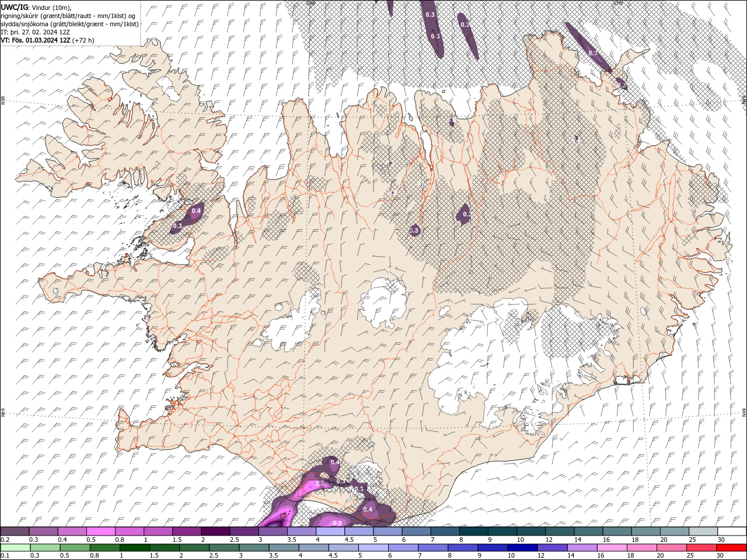
Task: Click the '3.5' label on lower legend scale
Action: click(x=273, y=556)
